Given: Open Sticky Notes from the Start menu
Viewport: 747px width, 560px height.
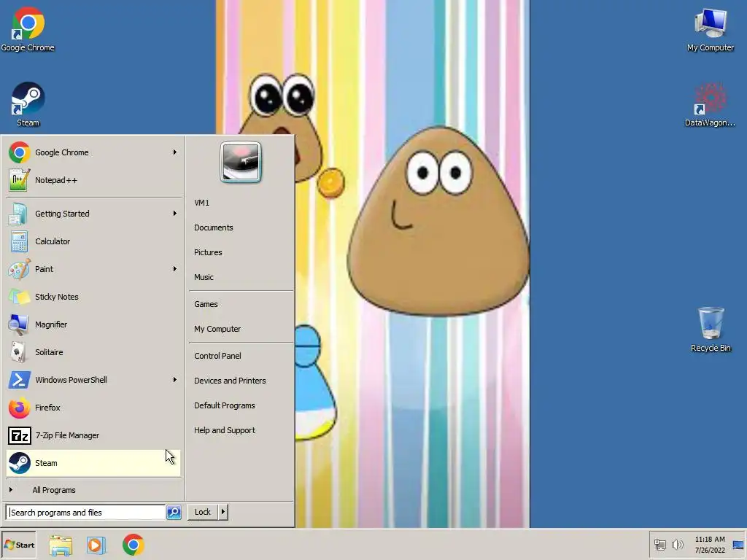Looking at the screenshot, I should (x=93, y=297).
